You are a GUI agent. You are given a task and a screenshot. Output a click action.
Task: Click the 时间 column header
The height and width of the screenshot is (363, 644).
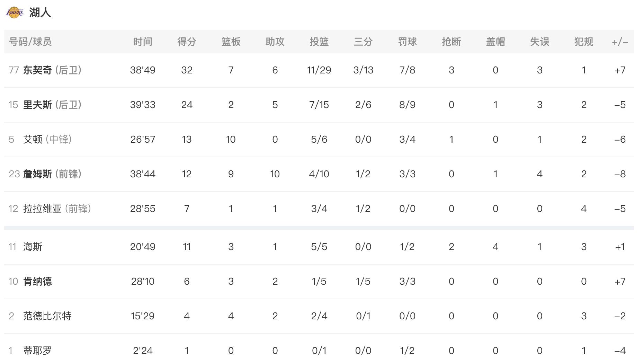click(x=143, y=42)
